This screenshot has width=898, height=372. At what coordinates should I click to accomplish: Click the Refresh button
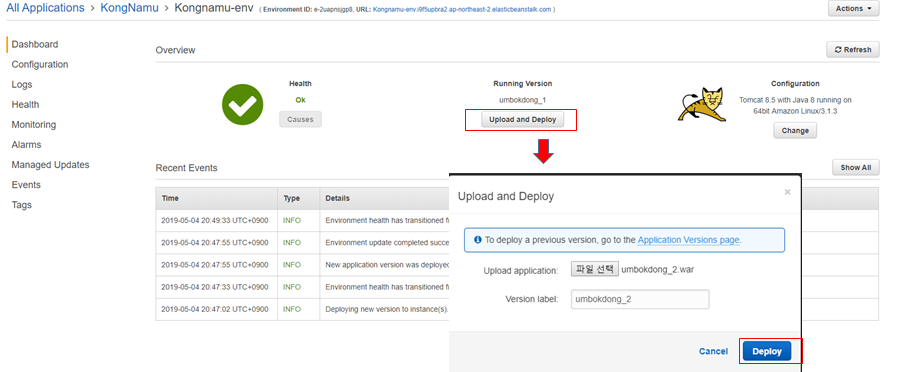853,50
